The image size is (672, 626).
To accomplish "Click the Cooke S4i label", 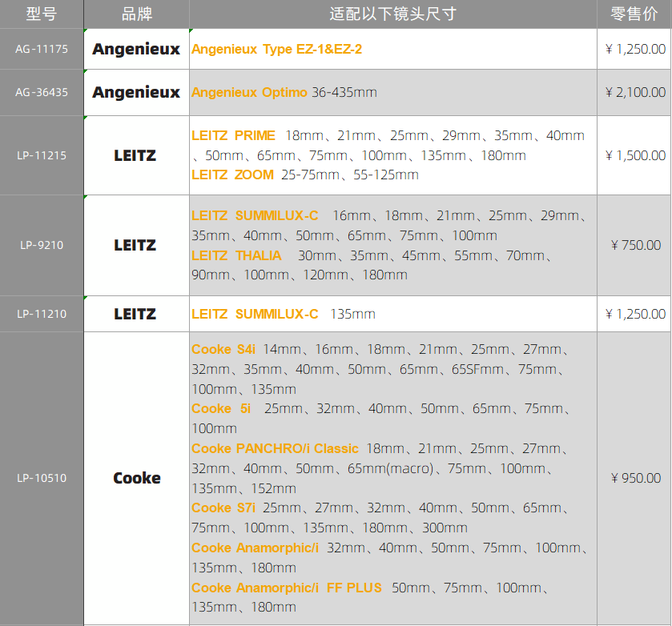I will pyautogui.click(x=223, y=349).
